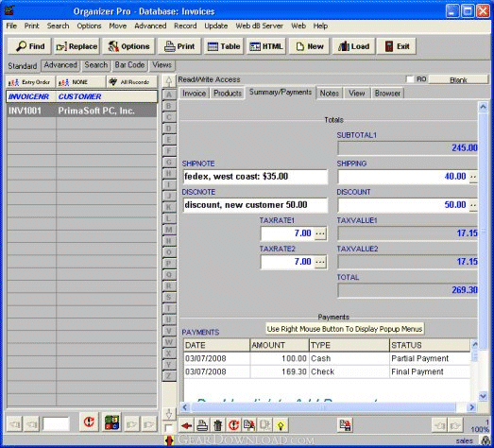Image resolution: width=494 pixels, height=448 pixels.
Task: Jump to letter M in index
Action: tap(169, 230)
